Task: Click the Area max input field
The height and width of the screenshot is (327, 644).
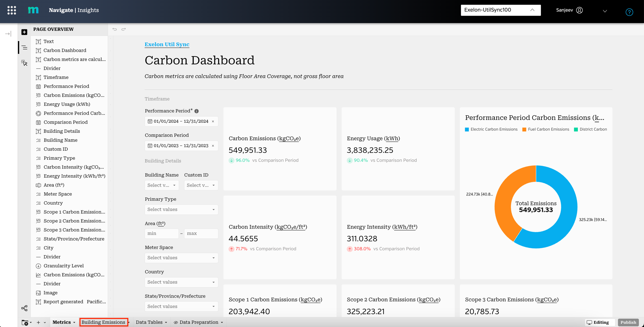Action: [x=201, y=234]
